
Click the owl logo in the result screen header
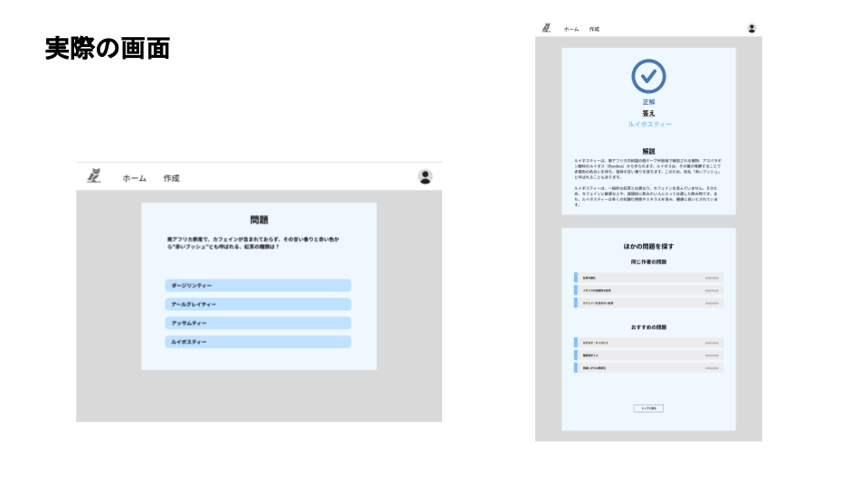click(546, 28)
